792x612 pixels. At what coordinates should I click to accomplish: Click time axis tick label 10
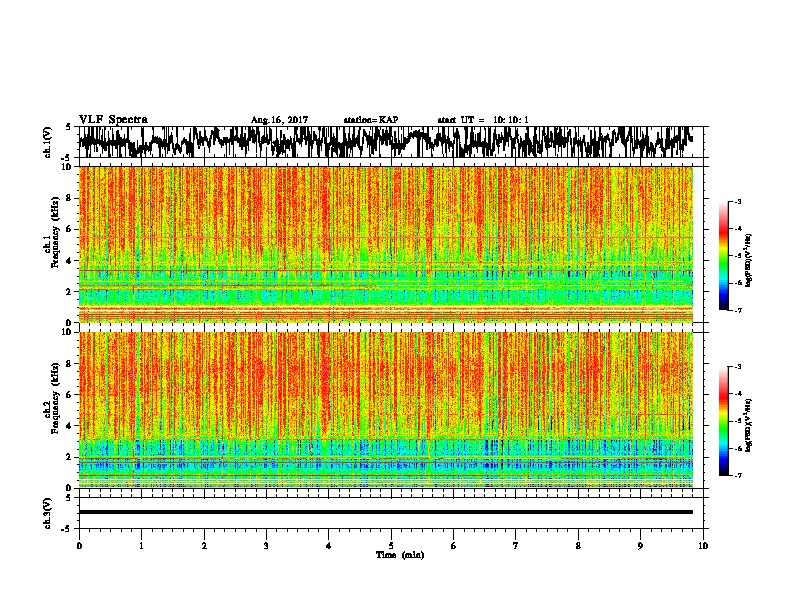(x=703, y=546)
